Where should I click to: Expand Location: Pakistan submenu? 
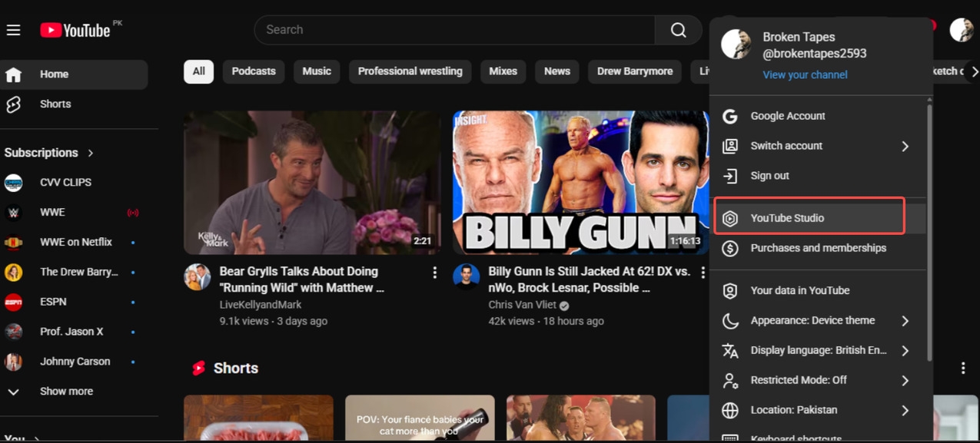click(x=905, y=410)
